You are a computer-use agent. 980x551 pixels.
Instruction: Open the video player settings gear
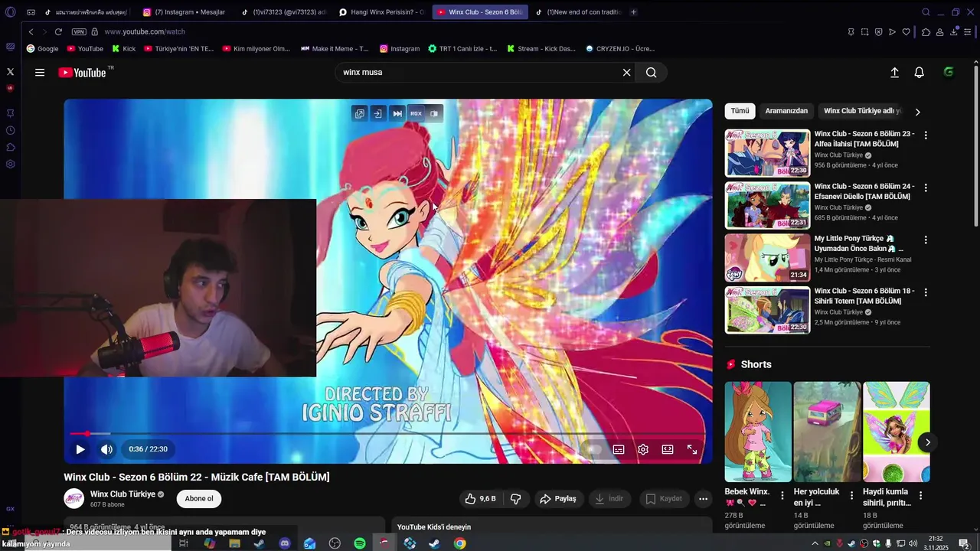pos(643,449)
